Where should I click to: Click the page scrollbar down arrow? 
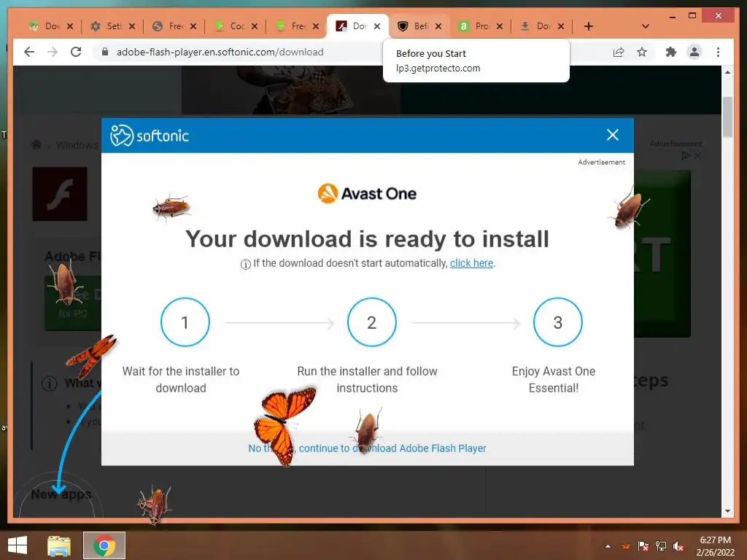point(727,511)
